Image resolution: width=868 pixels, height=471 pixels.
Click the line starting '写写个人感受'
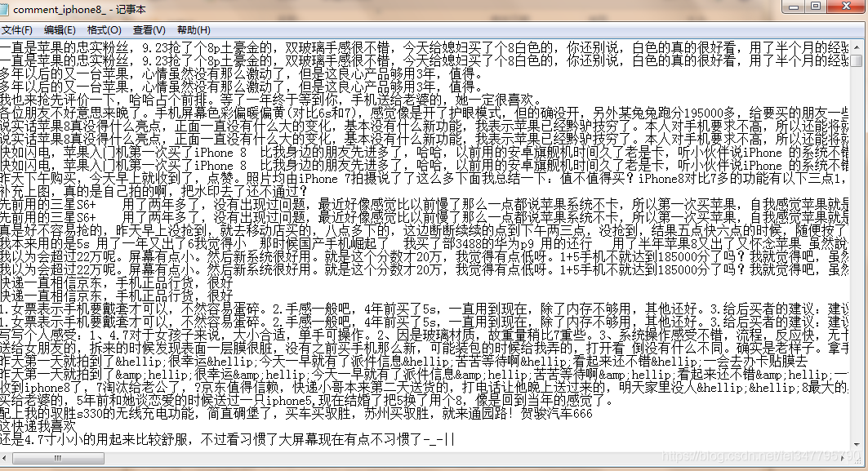425,335
